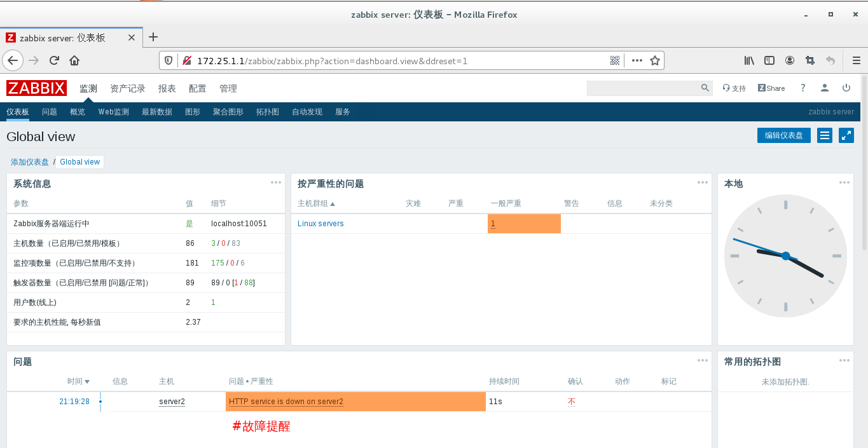This screenshot has width=868, height=448.
Task: Select the 服务 submenu tab
Action: click(343, 112)
